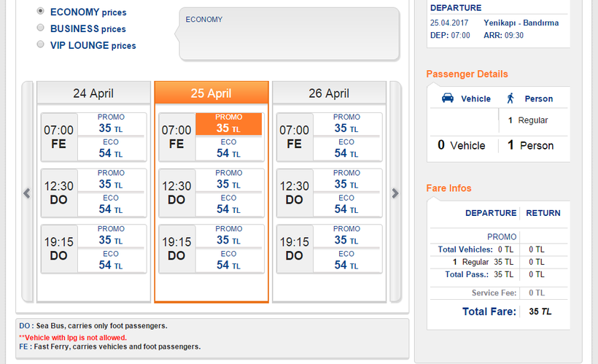
Task: Select ECONOMY prices radio button
Action: click(x=40, y=12)
